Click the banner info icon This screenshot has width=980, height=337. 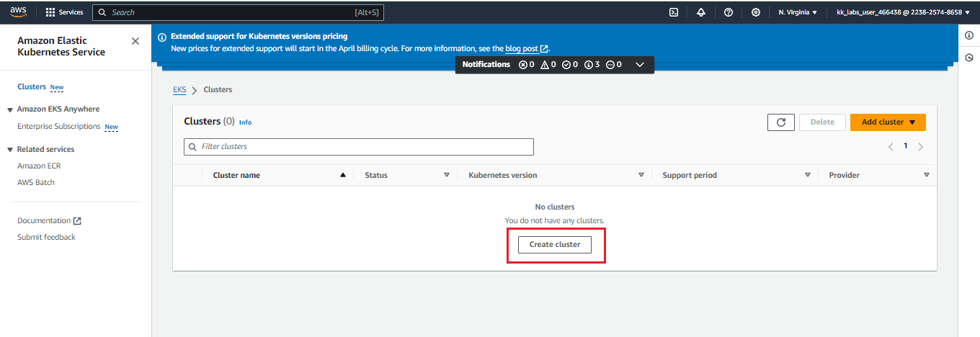click(x=162, y=36)
